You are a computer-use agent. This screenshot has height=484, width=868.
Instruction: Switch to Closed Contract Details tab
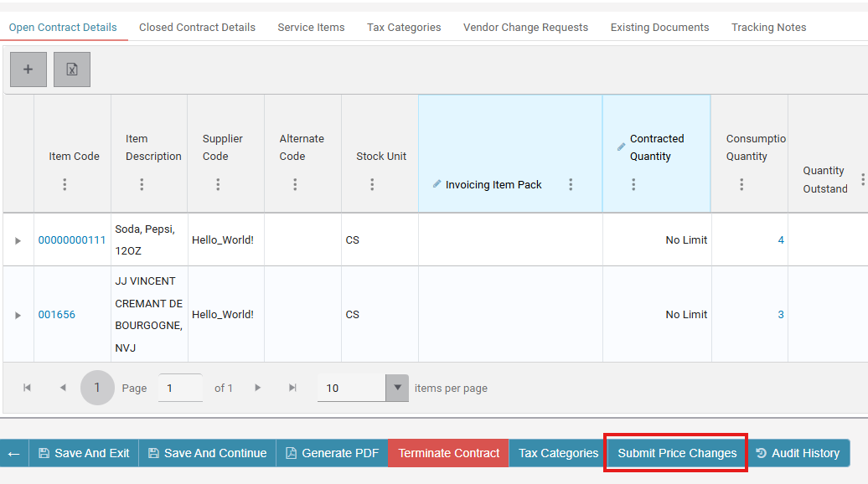click(197, 27)
